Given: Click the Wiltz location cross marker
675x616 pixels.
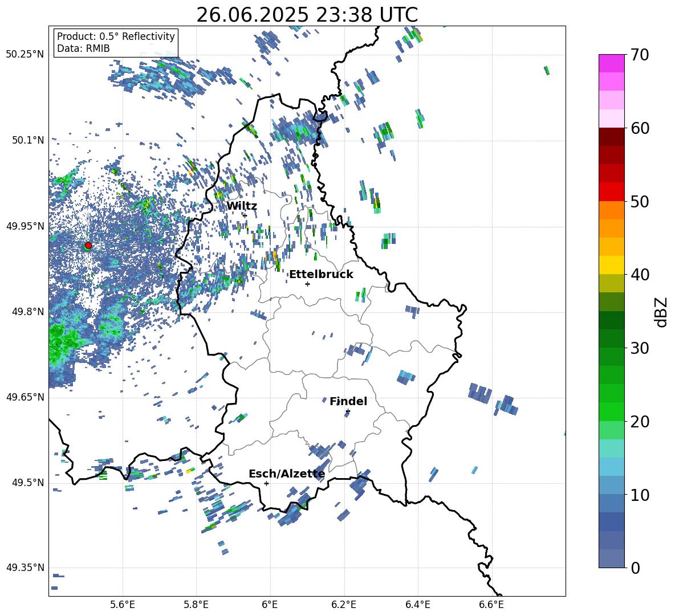Looking at the screenshot, I should [x=245, y=215].
